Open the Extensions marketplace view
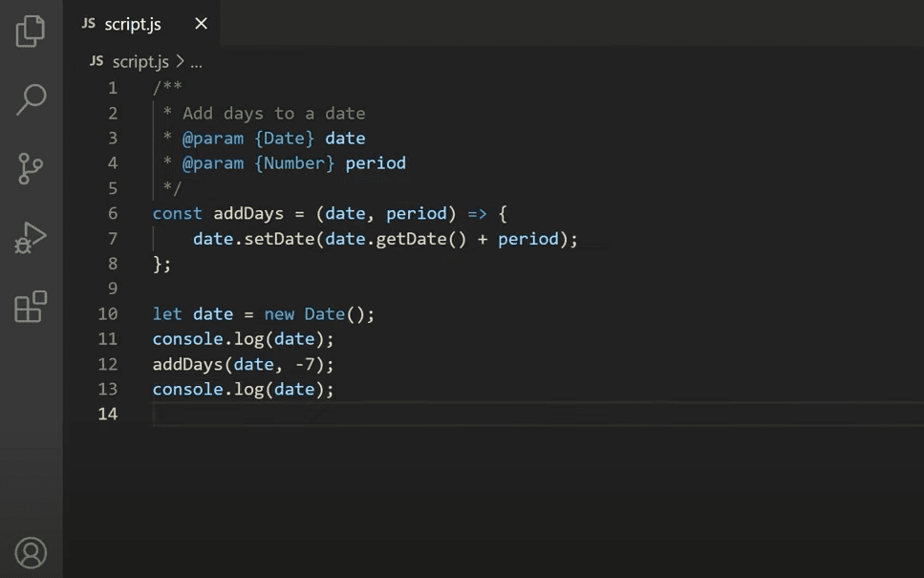The image size is (924, 578). 31,307
